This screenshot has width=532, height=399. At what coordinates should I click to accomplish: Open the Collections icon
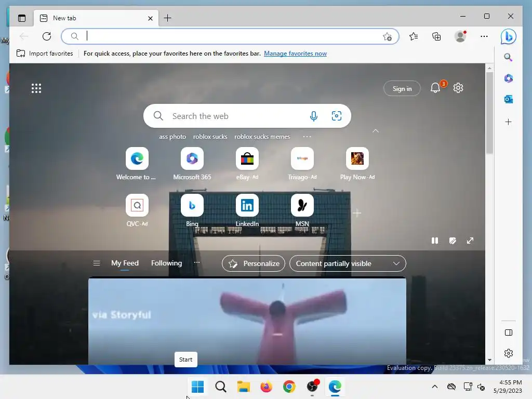coord(436,36)
